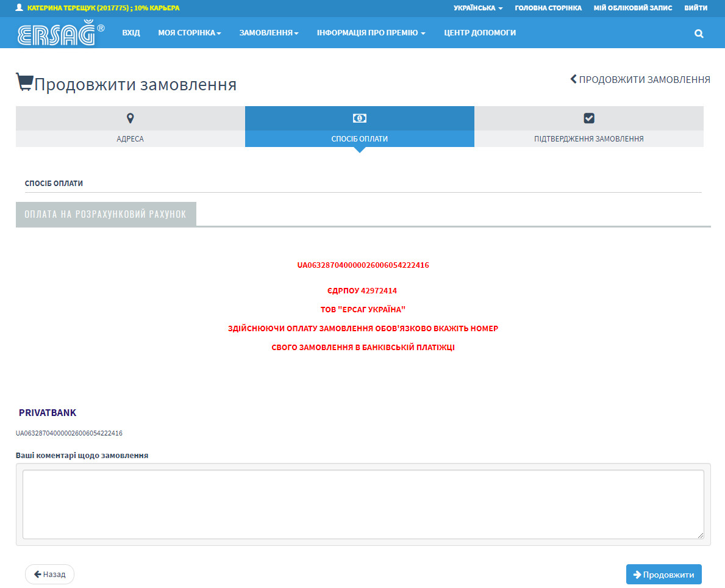Image resolution: width=725 pixels, height=588 pixels.
Task: Go to Центр допомоги
Action: (x=480, y=33)
